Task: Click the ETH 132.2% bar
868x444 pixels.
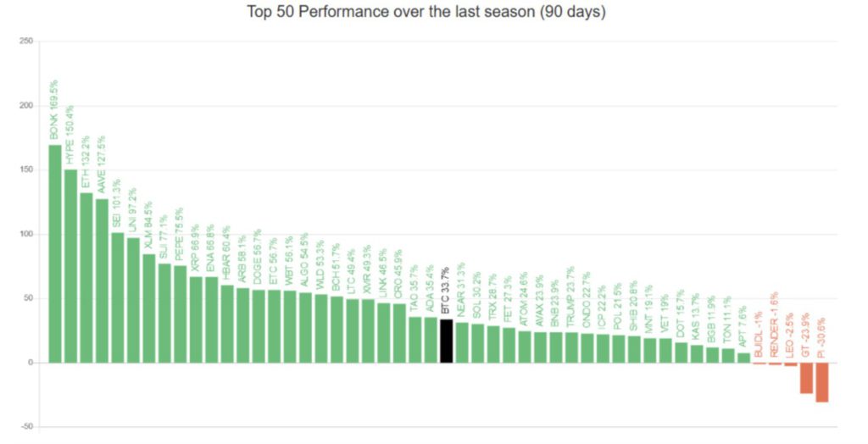Action: pos(86,278)
